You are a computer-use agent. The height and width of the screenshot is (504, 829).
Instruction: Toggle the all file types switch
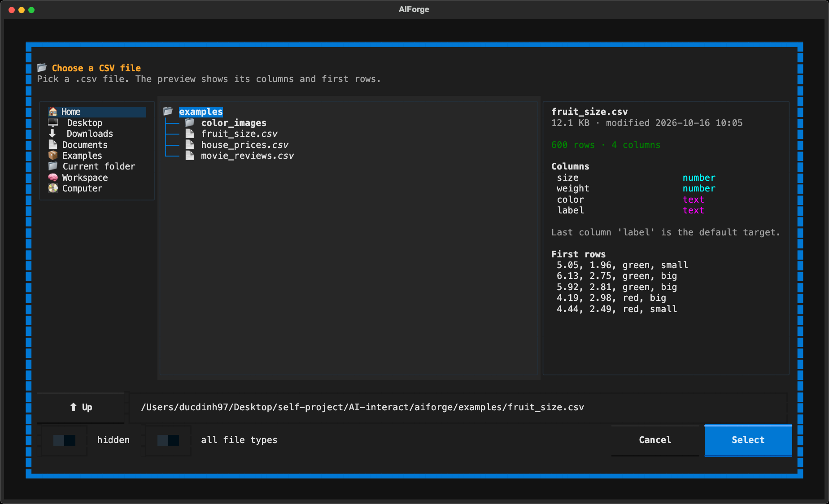point(168,440)
